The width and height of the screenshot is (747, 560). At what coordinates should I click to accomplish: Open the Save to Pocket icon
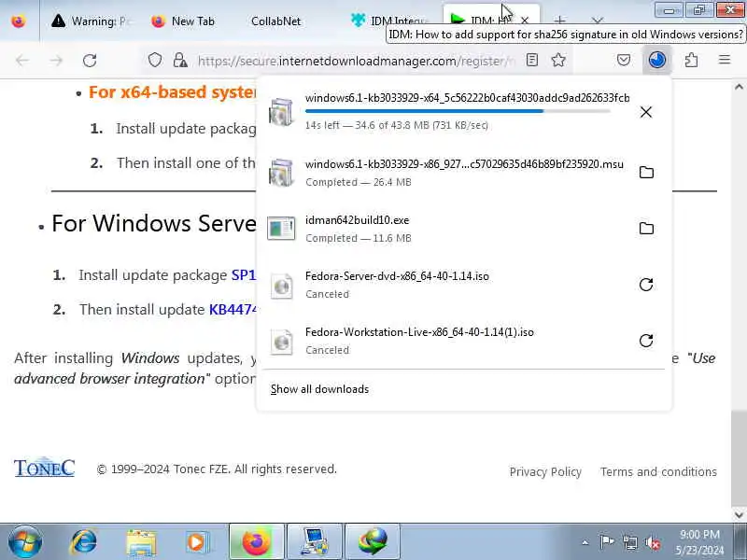(x=624, y=60)
